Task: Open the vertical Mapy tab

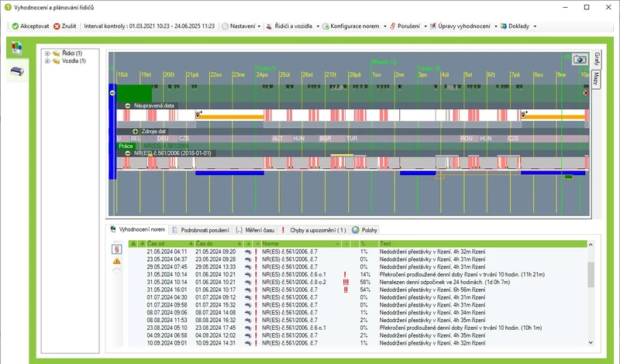Action: point(596,79)
